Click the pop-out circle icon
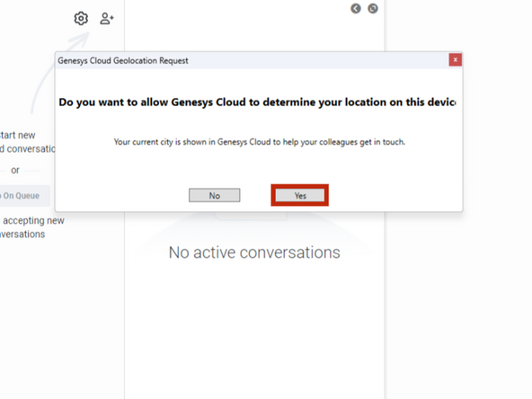Viewport: 532px width, 399px height. coord(373,8)
